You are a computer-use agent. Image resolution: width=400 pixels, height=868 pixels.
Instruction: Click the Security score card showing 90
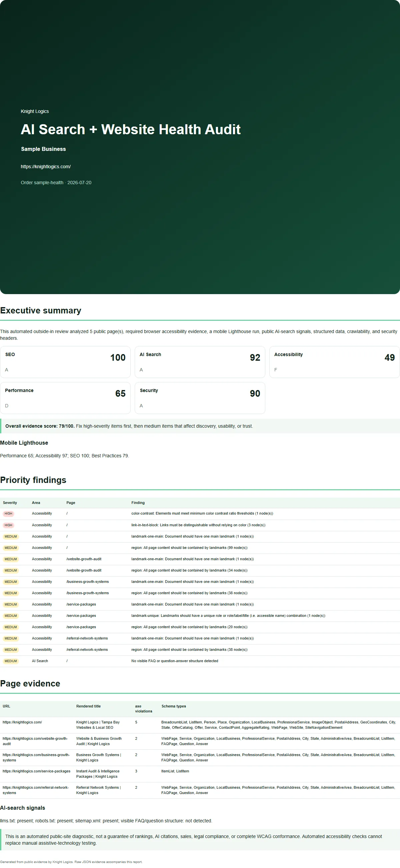click(x=200, y=398)
